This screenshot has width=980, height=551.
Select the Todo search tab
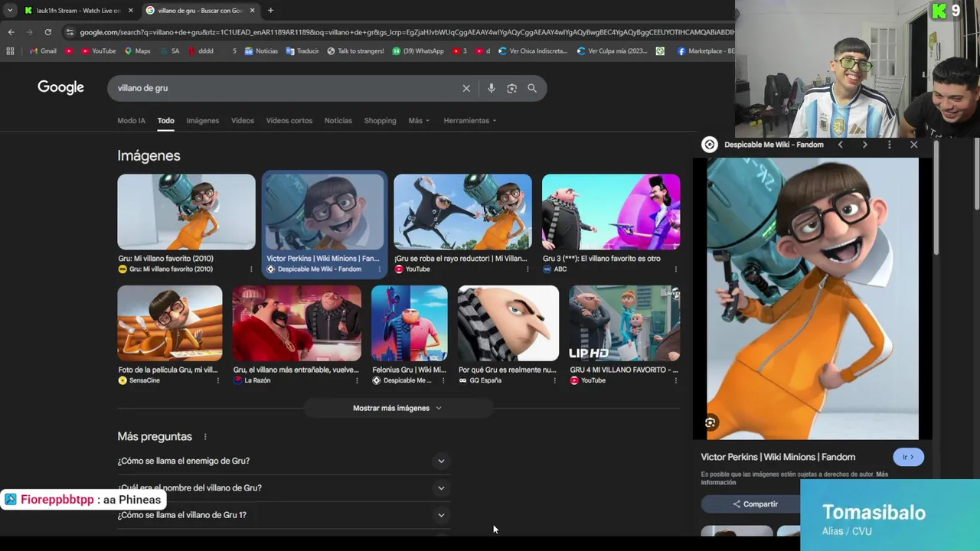click(165, 120)
